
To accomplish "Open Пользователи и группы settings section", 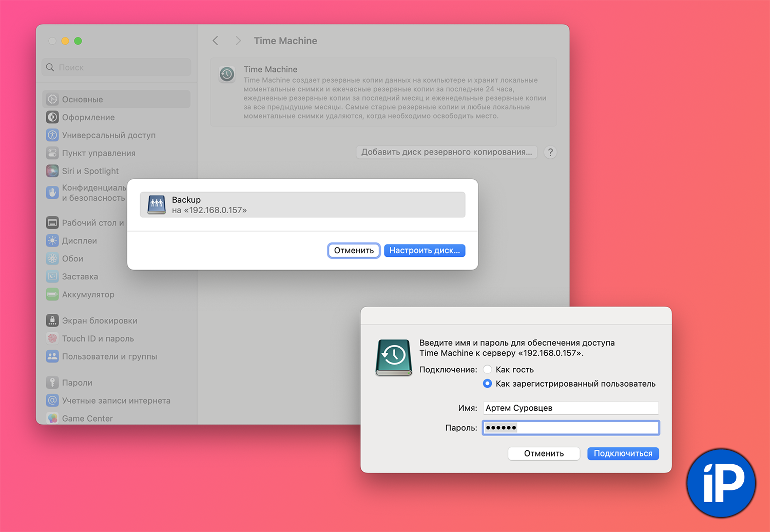I will point(117,357).
